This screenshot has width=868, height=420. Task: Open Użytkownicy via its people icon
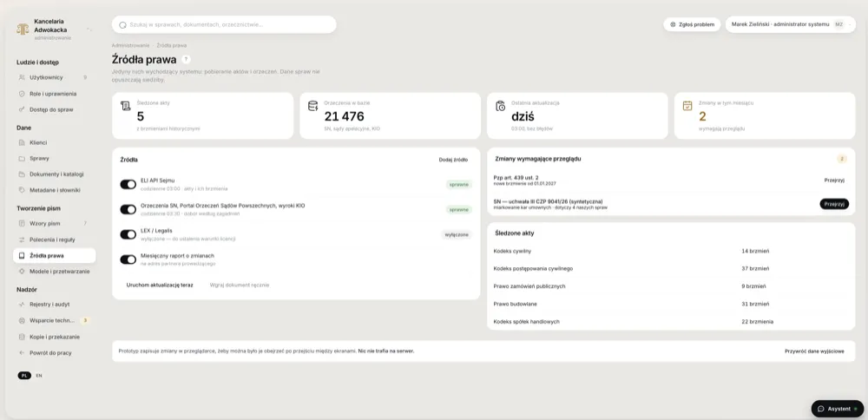pos(23,77)
